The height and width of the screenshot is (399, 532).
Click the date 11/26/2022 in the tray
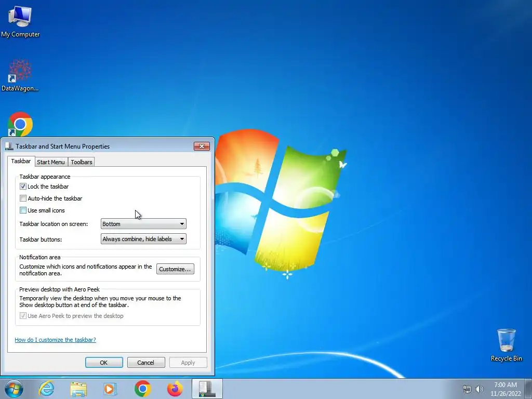click(506, 394)
